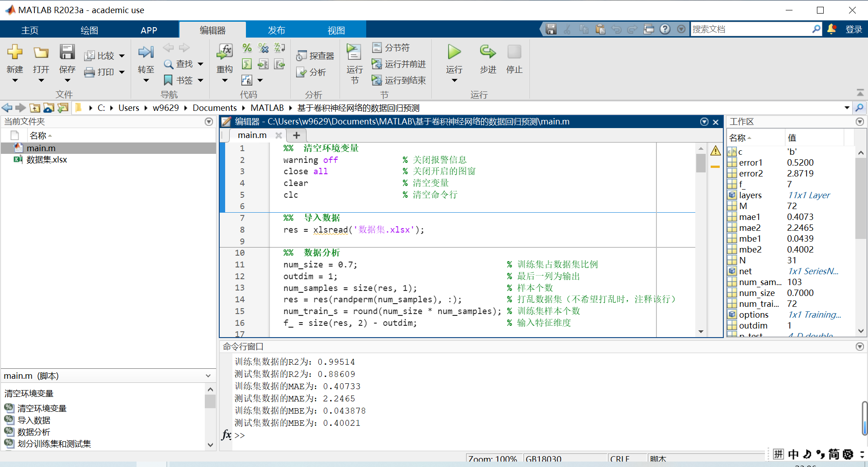Viewport: 868px width, 467px height.
Task: Switch to the Publish (发布) tab
Action: click(x=276, y=30)
